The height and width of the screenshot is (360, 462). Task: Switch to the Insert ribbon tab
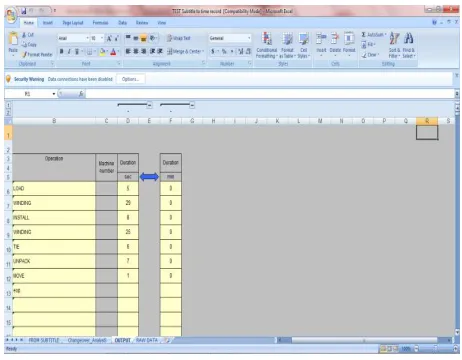click(48, 23)
